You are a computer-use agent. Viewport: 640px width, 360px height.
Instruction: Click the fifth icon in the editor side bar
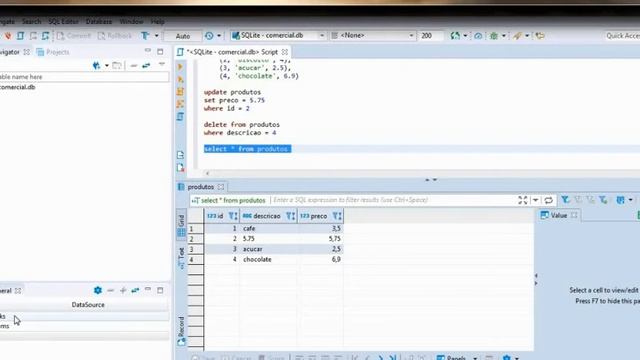180,117
